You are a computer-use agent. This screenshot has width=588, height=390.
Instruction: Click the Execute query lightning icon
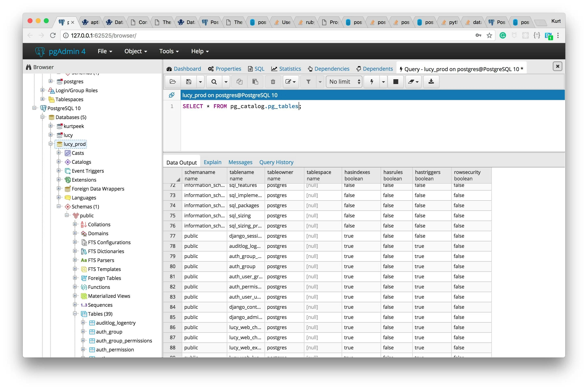click(x=372, y=82)
